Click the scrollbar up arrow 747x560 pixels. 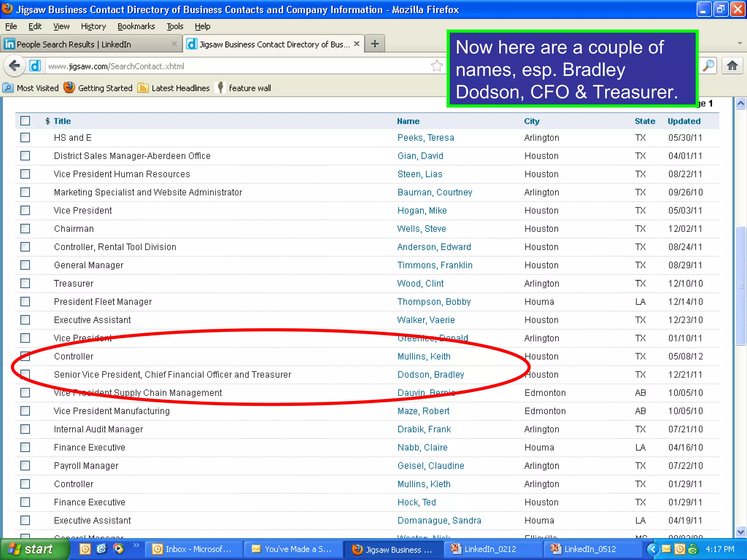coord(740,104)
